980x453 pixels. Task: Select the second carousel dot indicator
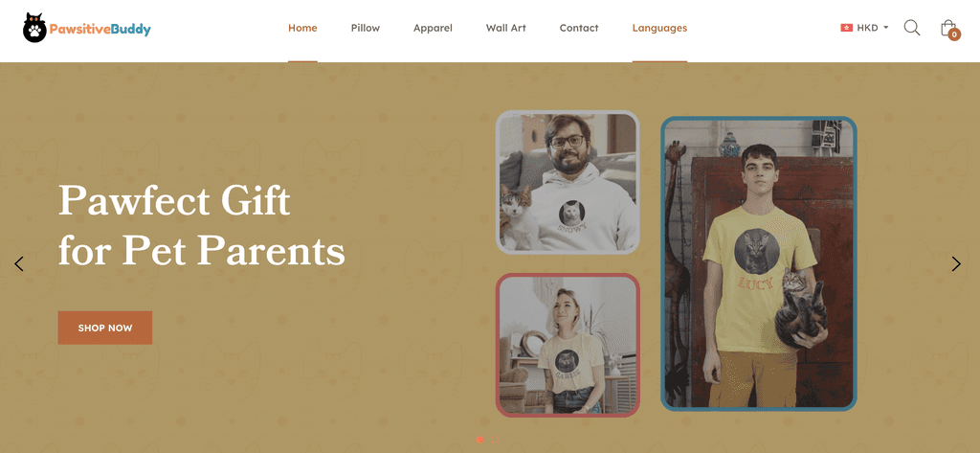tap(495, 440)
